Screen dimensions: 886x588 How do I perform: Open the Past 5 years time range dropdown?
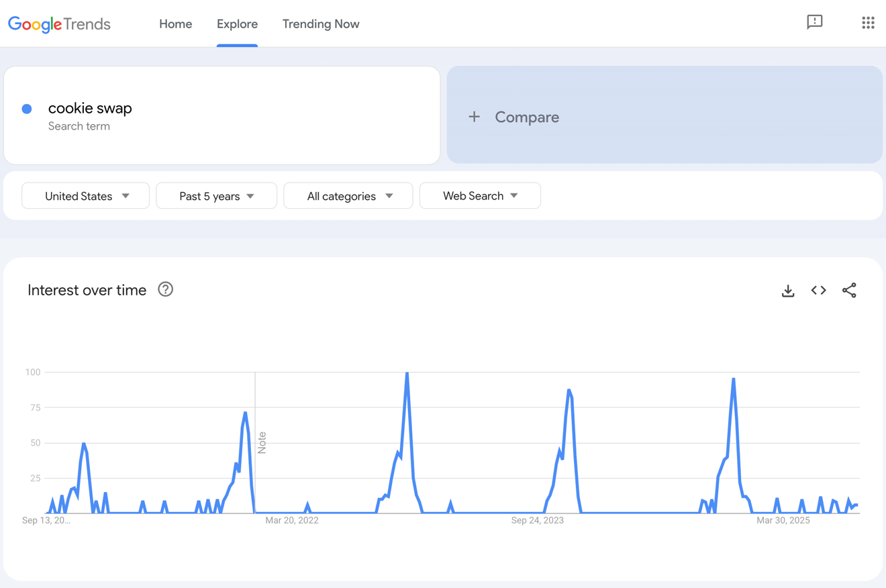[x=216, y=196]
